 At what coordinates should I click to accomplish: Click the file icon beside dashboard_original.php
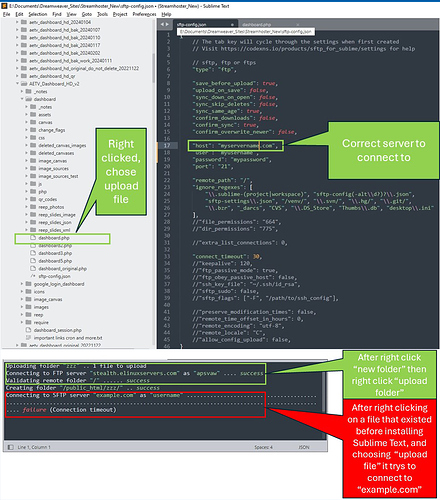coord(33,268)
